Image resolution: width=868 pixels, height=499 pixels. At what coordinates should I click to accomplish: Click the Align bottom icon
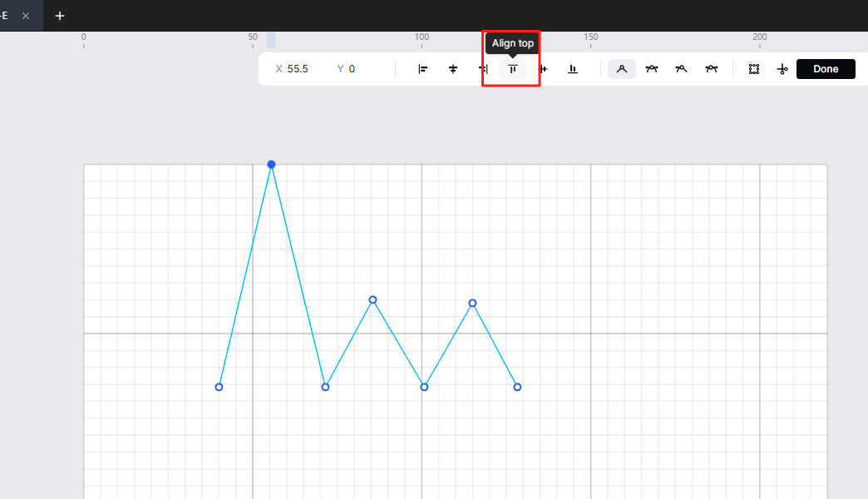[x=573, y=69]
